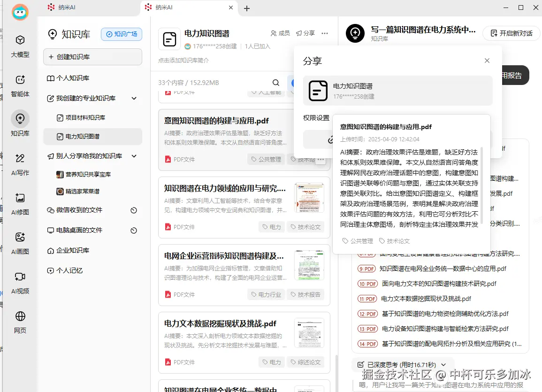Click 技术论文 tag in the popup card

[394, 241]
